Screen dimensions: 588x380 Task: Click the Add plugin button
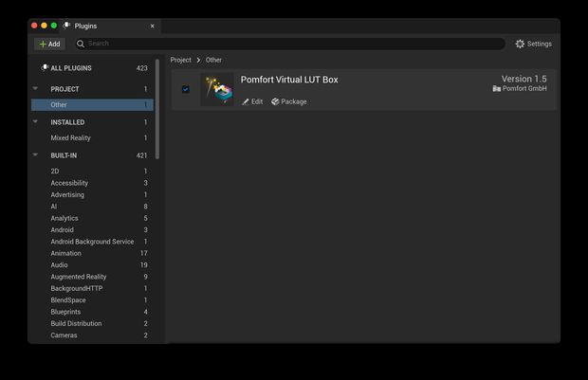click(x=49, y=44)
